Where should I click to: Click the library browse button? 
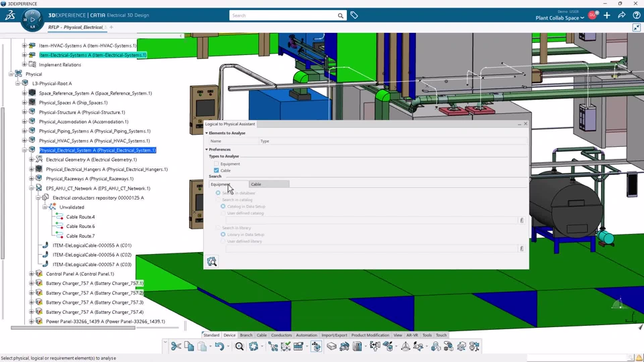[x=522, y=248]
